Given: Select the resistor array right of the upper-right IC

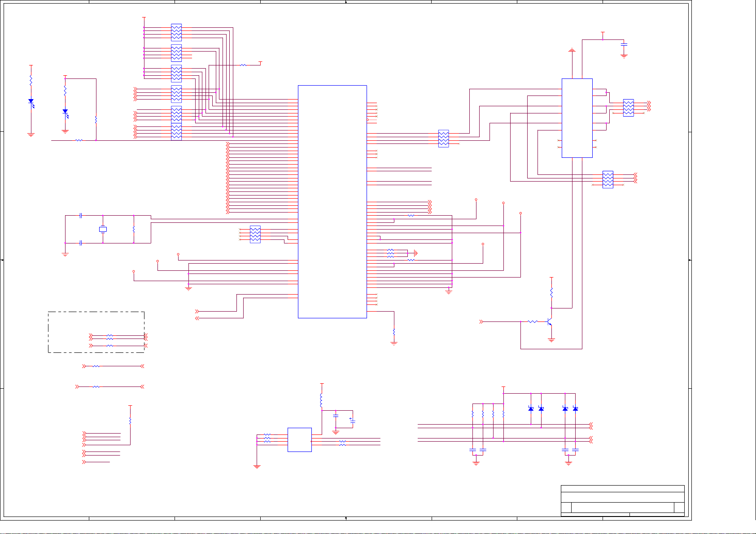Looking at the screenshot, I should point(629,108).
